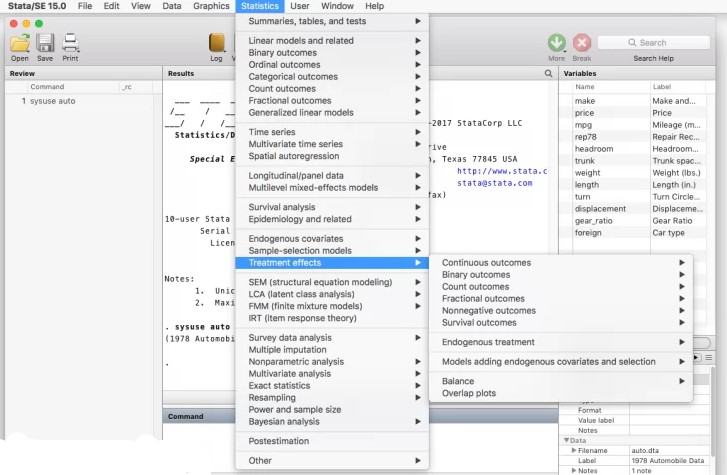This screenshot has width=727, height=475.
Task: Open Nonnegative outcomes submenu
Action: (561, 311)
